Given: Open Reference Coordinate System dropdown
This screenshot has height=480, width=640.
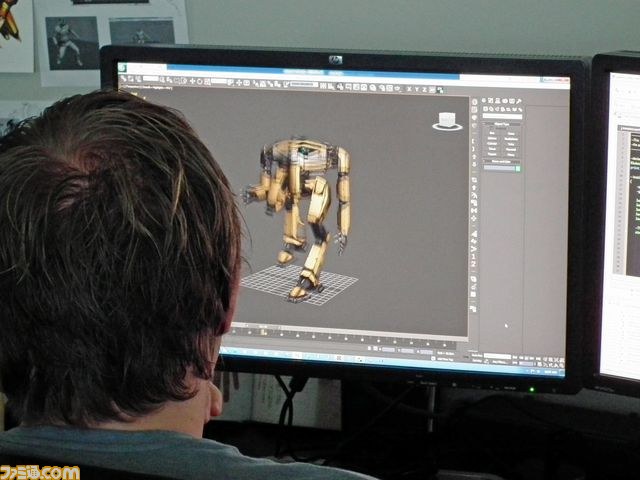Looking at the screenshot, I should pos(219,82).
